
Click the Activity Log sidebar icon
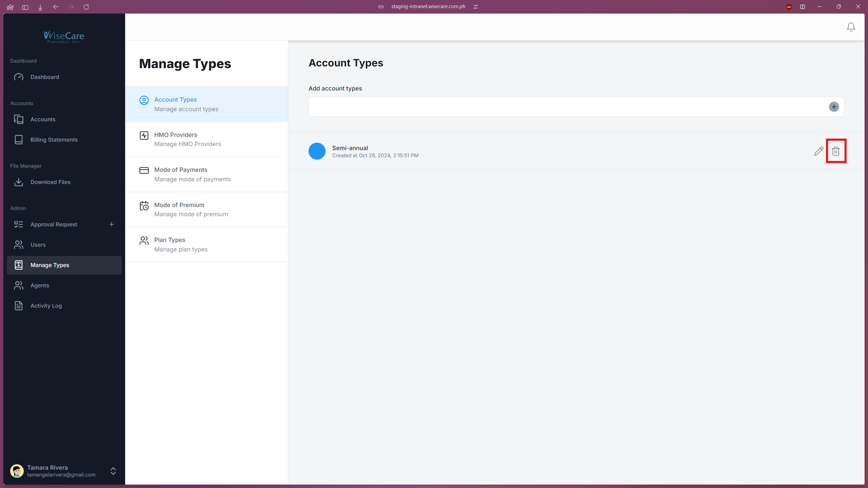coord(19,305)
